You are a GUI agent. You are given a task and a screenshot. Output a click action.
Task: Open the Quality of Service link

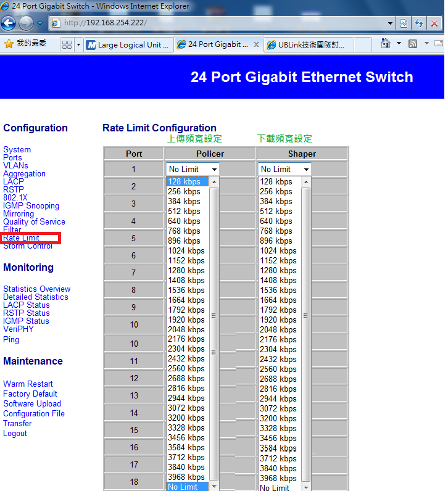(34, 222)
